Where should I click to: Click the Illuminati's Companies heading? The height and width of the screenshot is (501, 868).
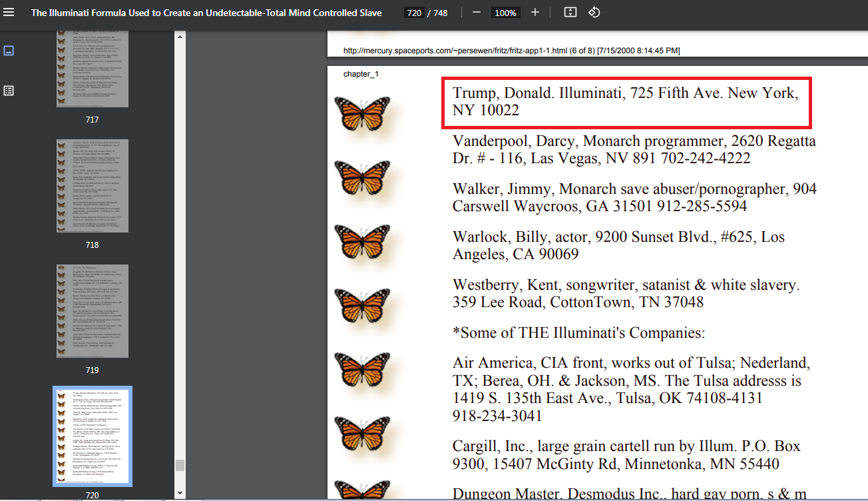click(578, 332)
